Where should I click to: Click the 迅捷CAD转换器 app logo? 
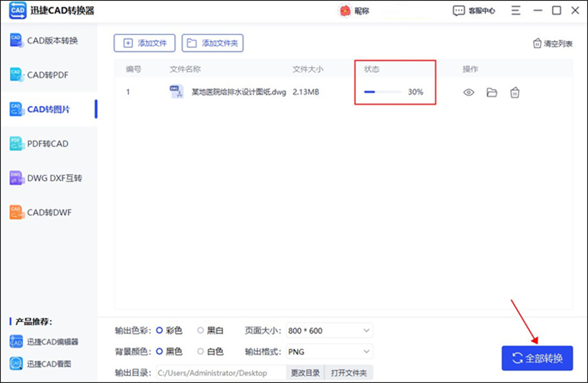18,10
